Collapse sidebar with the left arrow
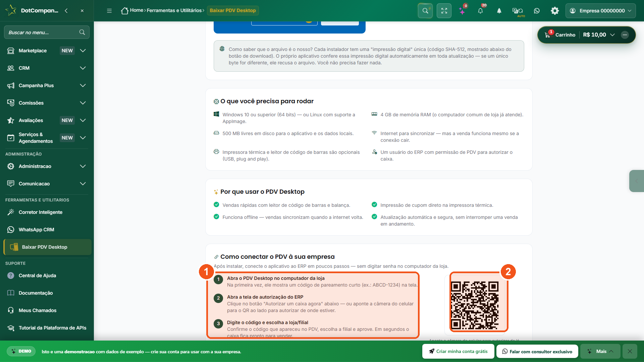The width and height of the screenshot is (644, 362). pyautogui.click(x=66, y=11)
